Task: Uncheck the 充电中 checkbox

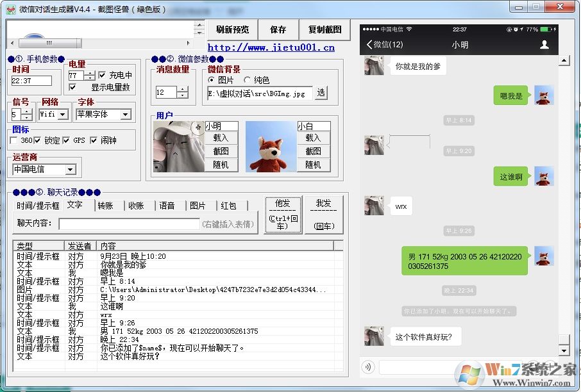Action: tap(102, 76)
